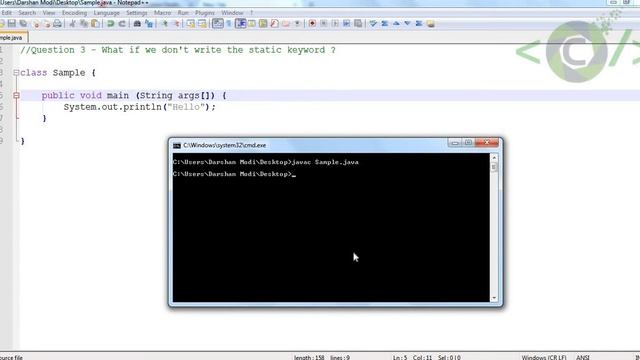Toggle the Monitoring (tail -f) icon
640x360 pixels.
click(x=297, y=24)
